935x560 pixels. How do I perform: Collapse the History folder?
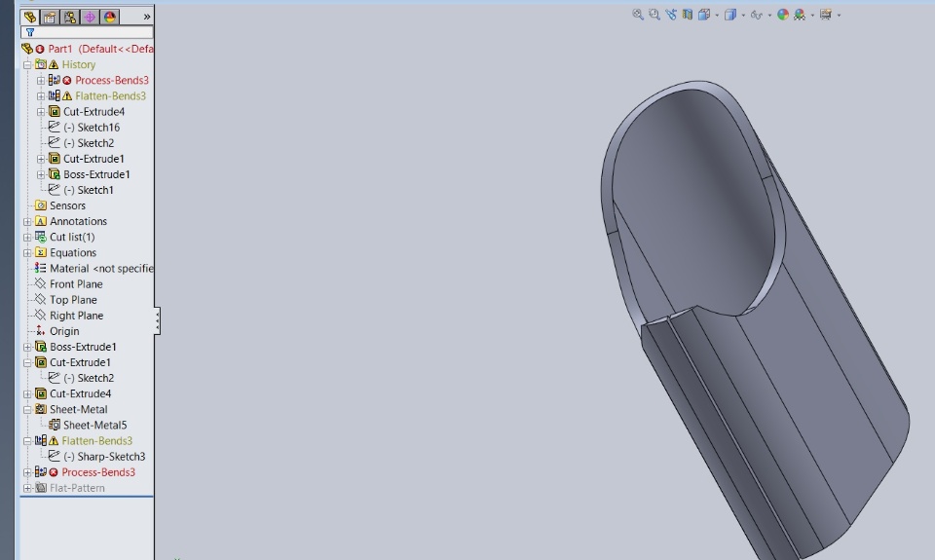pyautogui.click(x=27, y=64)
